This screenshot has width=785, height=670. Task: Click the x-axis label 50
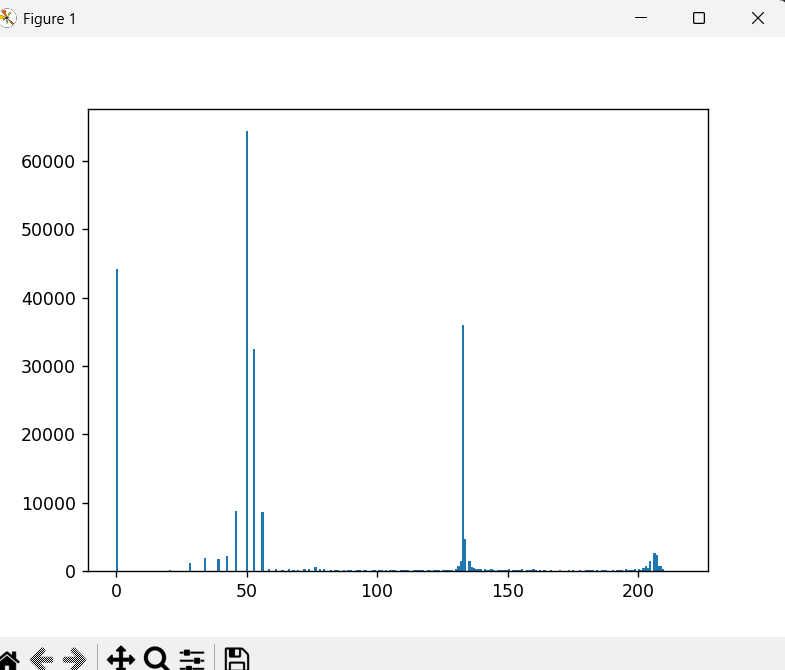pyautogui.click(x=246, y=591)
